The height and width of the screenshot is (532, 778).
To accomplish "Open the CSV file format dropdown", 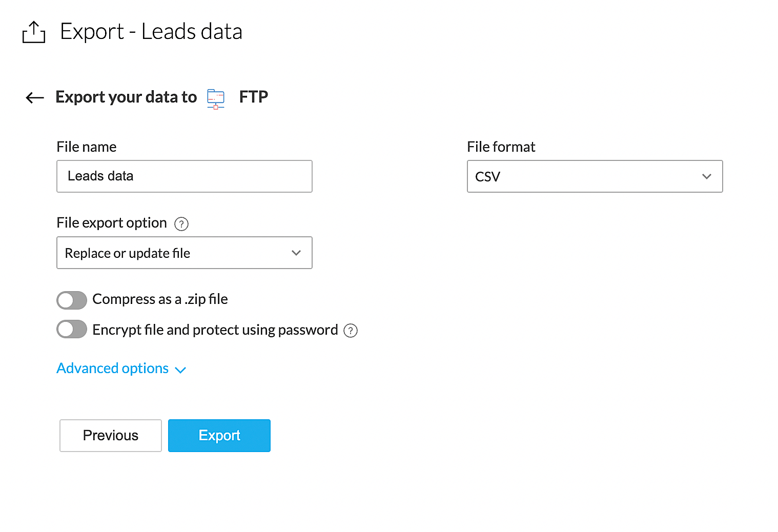I will coord(595,176).
